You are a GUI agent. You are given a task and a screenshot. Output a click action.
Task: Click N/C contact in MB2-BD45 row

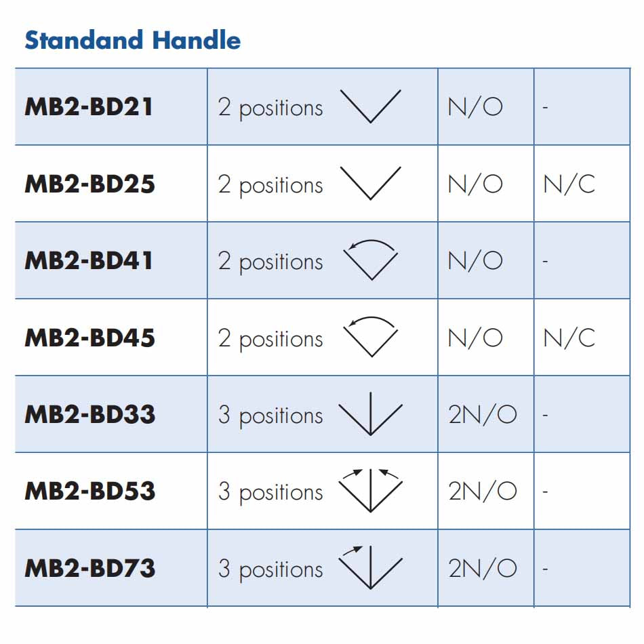569,338
